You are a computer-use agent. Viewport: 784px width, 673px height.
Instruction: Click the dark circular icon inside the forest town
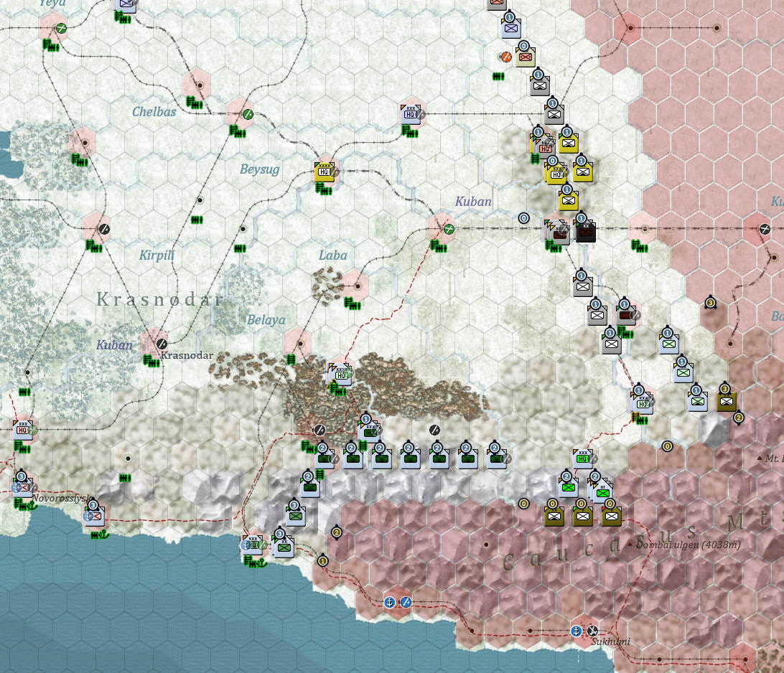pos(319,430)
